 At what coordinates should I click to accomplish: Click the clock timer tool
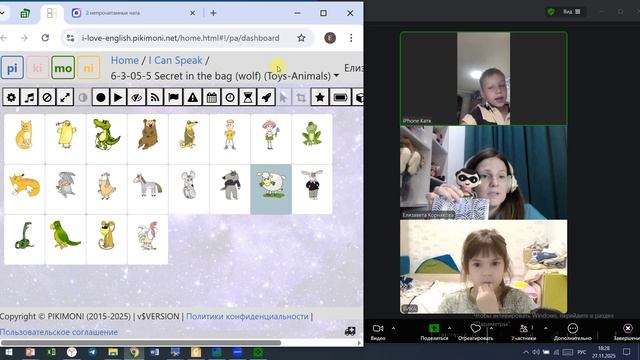230,98
